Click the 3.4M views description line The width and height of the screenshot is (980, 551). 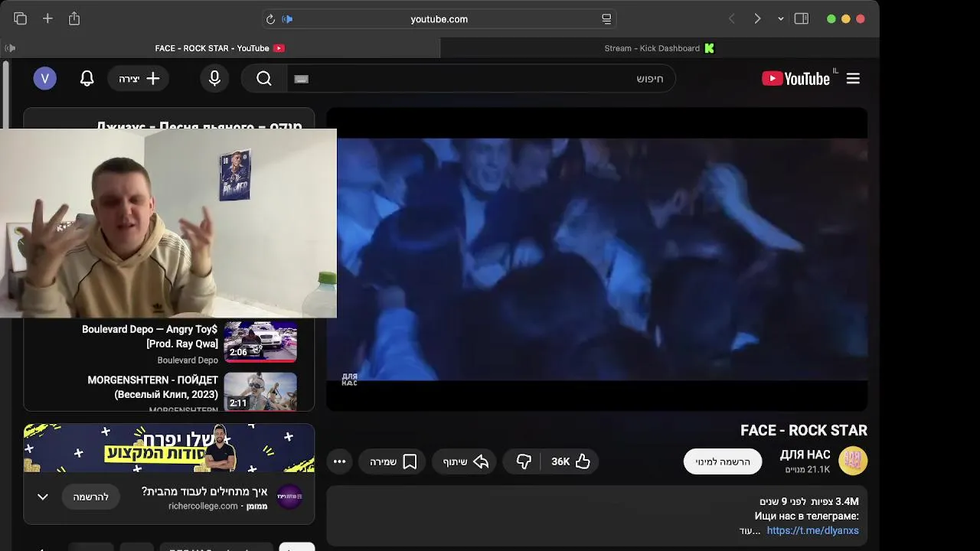(809, 501)
